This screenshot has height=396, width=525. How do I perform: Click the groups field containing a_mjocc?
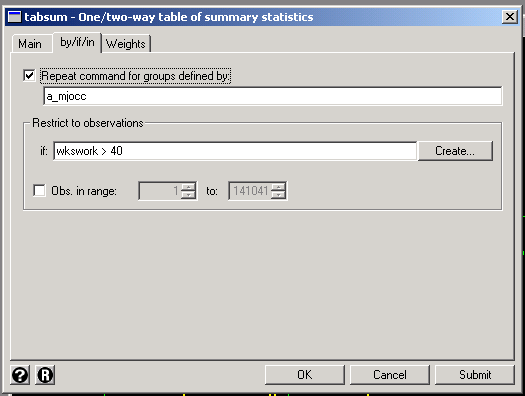(273, 96)
